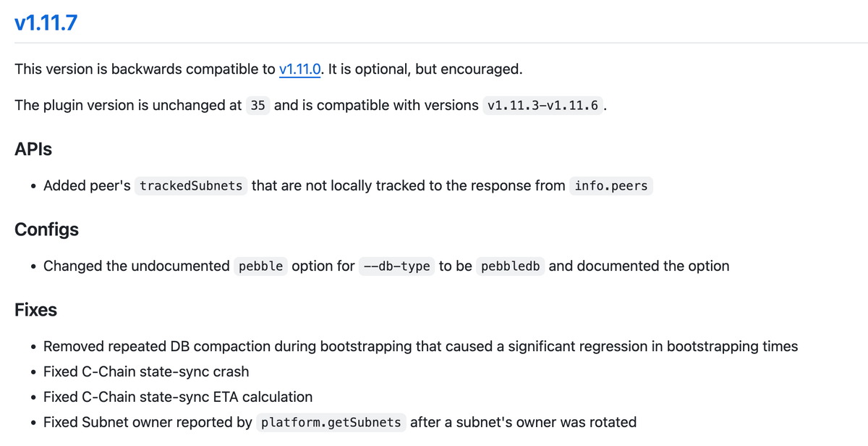Open the v1.11.7 release heading link
Screen dimensions: 868x446
(x=46, y=22)
